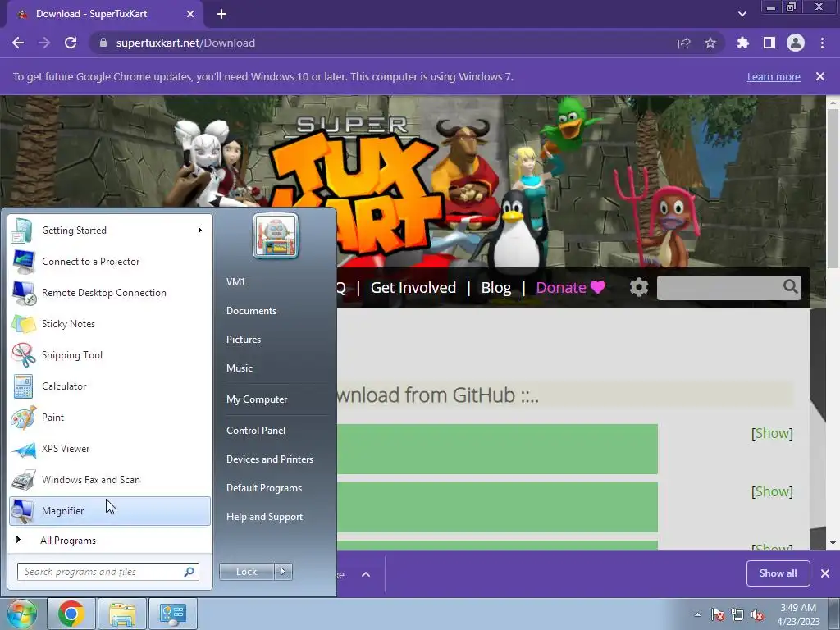840x630 pixels.
Task: Click the page vertical scrollbar thumb
Action: pos(833,188)
